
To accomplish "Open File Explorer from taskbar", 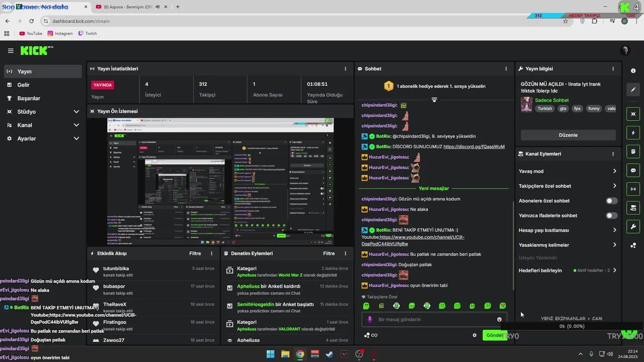I will [x=285, y=354].
